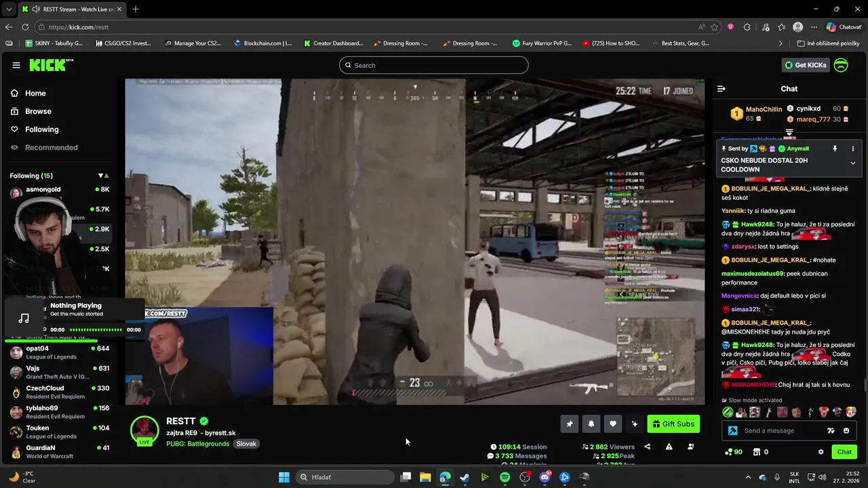Open a new browser tab
This screenshot has height=488, width=868.
pyautogui.click(x=136, y=9)
